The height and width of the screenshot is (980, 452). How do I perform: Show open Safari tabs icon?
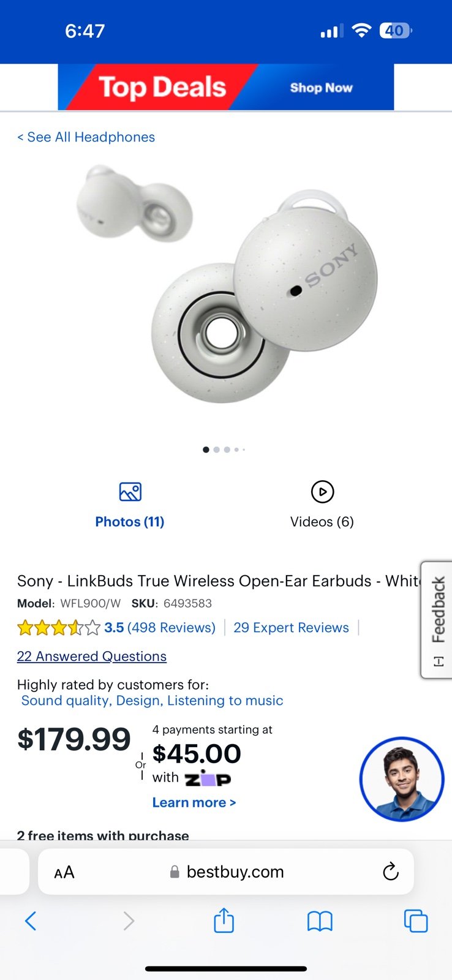click(416, 921)
